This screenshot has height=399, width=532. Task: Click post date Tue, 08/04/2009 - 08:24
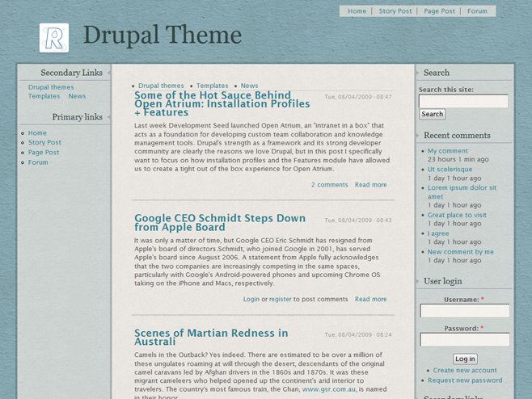(x=358, y=335)
